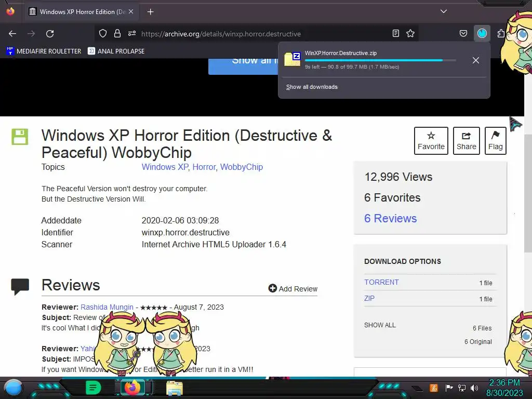532x399 pixels.
Task: Click the taskbar clock 2:36 PM
Action: [x=504, y=388]
